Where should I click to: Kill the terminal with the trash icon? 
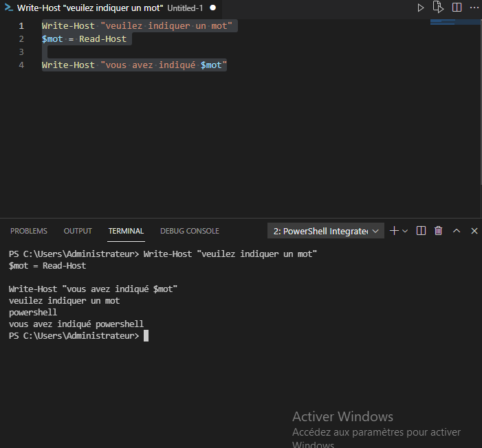439,231
